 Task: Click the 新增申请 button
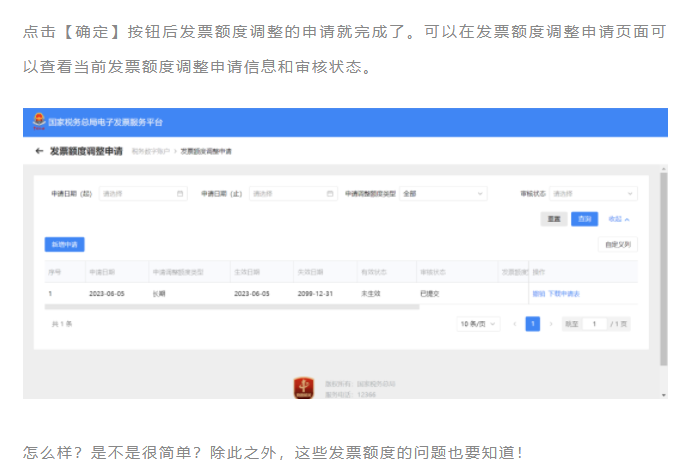click(x=64, y=244)
